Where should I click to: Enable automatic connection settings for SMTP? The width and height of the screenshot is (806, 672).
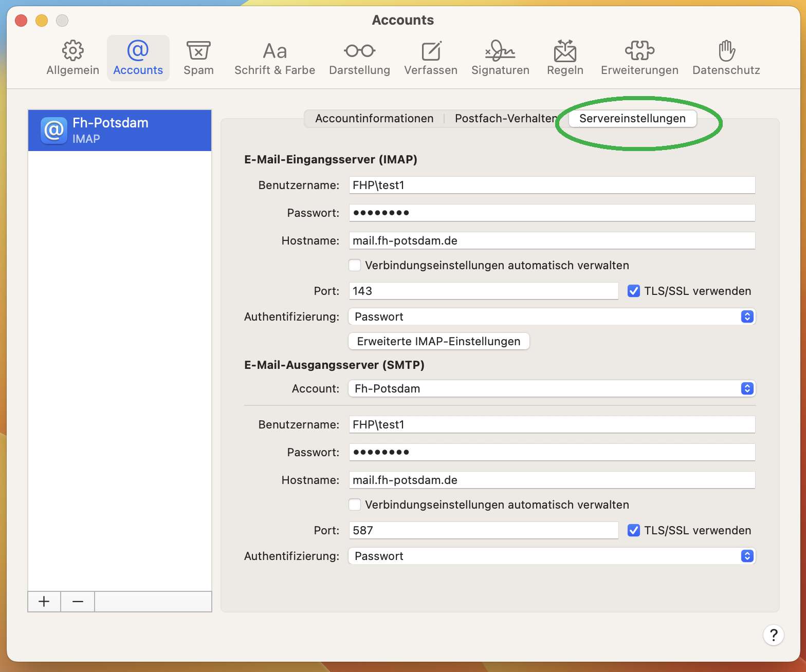(x=355, y=505)
